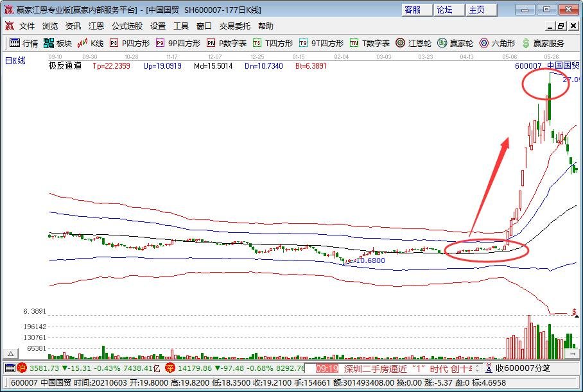Open the 文件 menu
This screenshot has height=392, width=583.
27,26
